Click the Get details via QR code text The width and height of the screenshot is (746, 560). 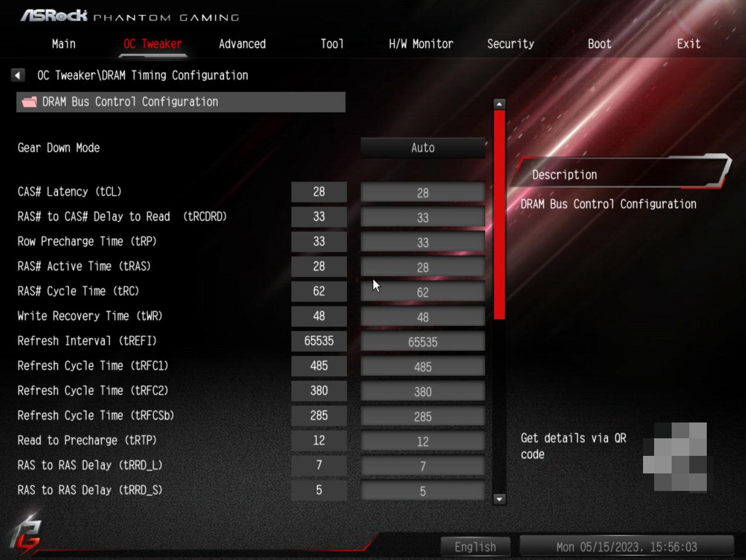click(573, 446)
